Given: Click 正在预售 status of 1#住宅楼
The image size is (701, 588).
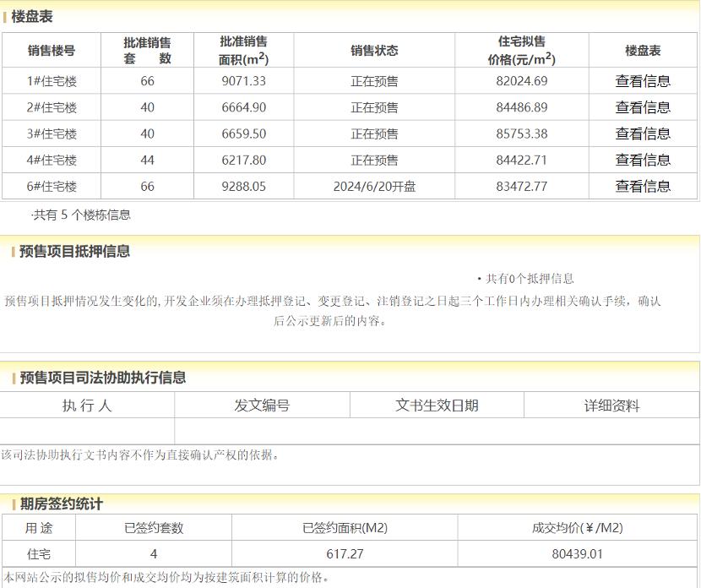Looking at the screenshot, I should tap(374, 81).
